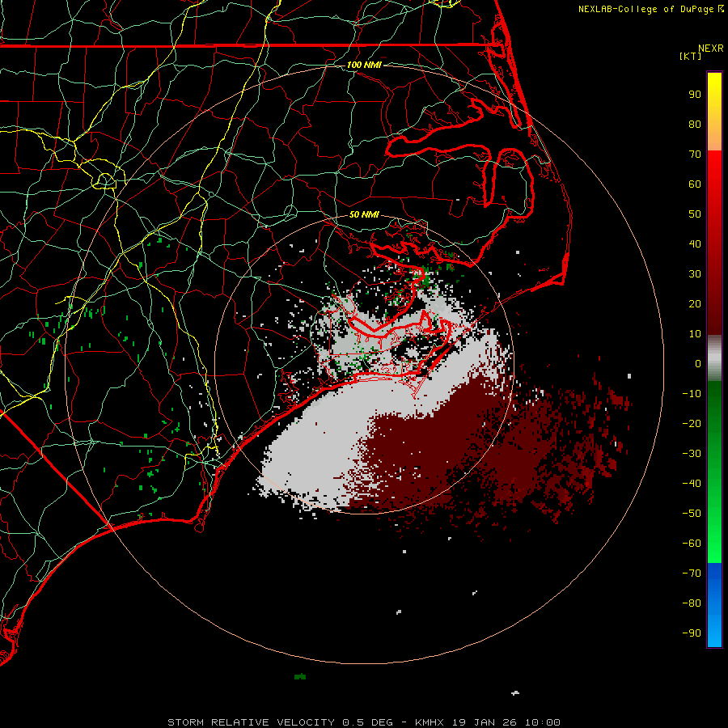Click the 70 value on the velocity scale
The height and width of the screenshot is (728, 728).
695,154
